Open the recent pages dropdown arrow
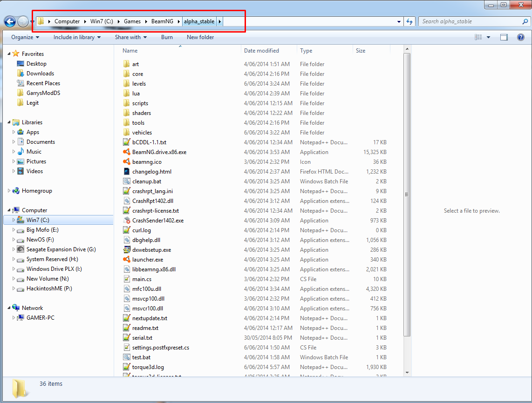The image size is (532, 403). coord(32,21)
